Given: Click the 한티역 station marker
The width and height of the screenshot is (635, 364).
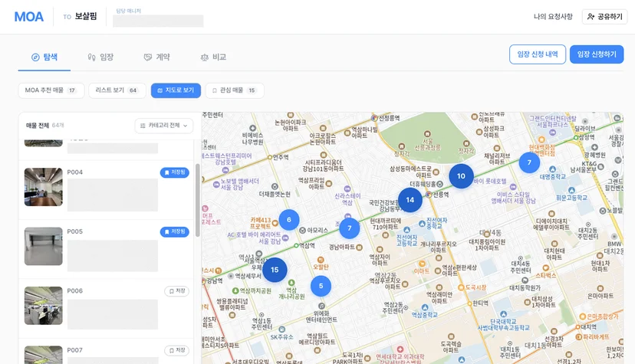Looking at the screenshot, I should coord(470,303).
